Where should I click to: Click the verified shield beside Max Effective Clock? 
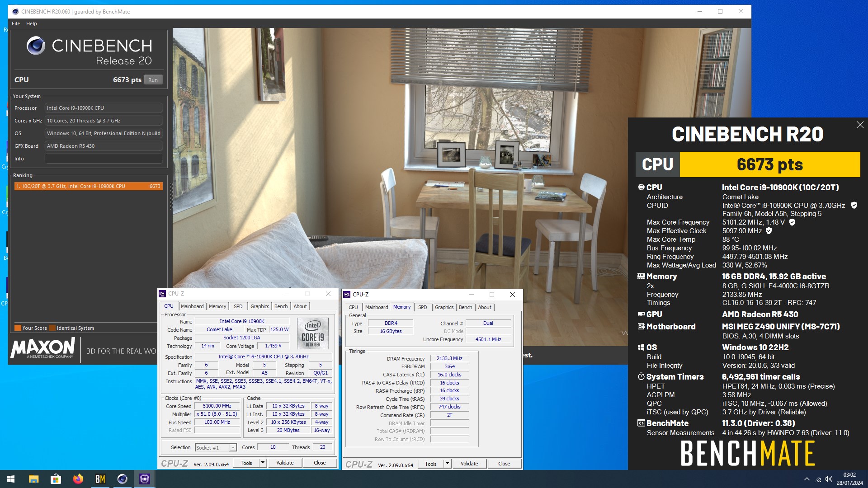coord(769,231)
